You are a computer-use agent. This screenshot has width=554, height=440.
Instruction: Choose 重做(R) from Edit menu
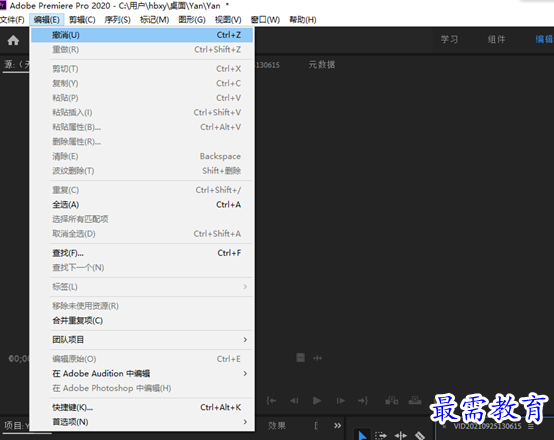click(142, 49)
